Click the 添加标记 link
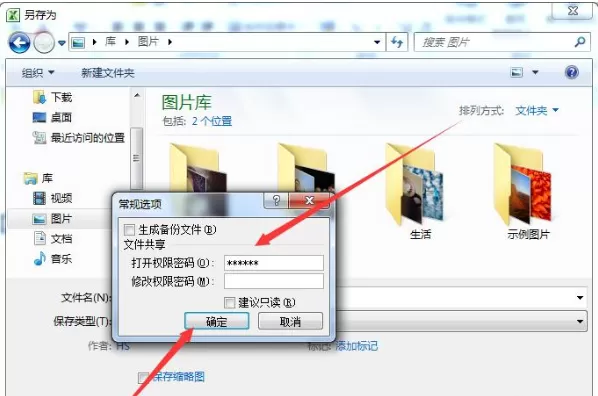The width and height of the screenshot is (598, 396). (357, 346)
